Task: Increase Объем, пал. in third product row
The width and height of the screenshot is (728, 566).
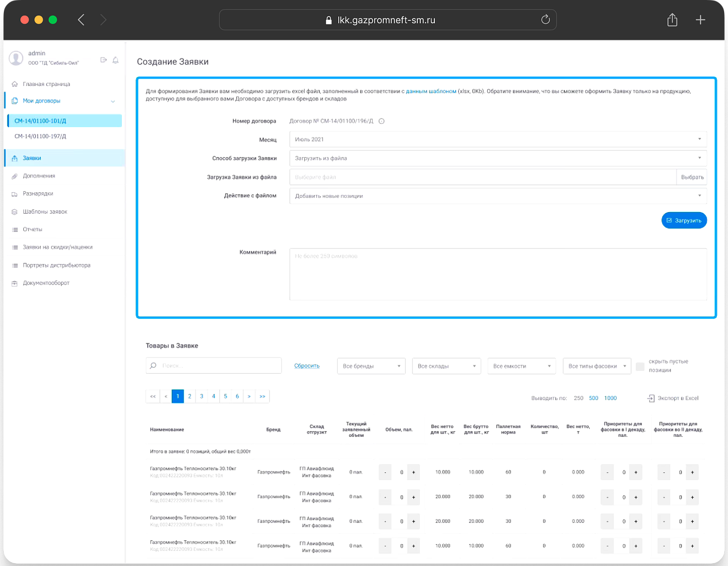Action: pos(414,521)
